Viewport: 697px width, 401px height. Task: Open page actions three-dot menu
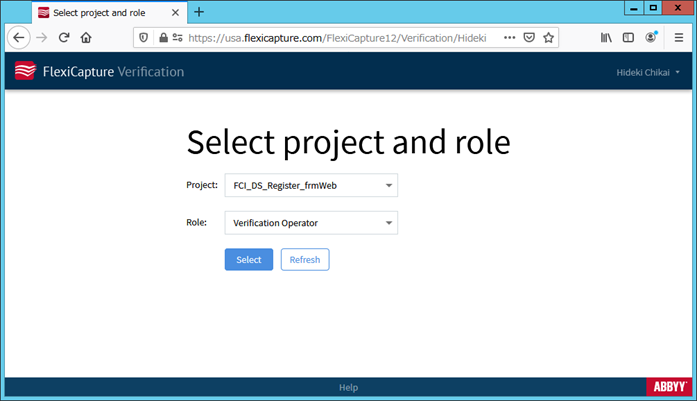click(x=509, y=38)
